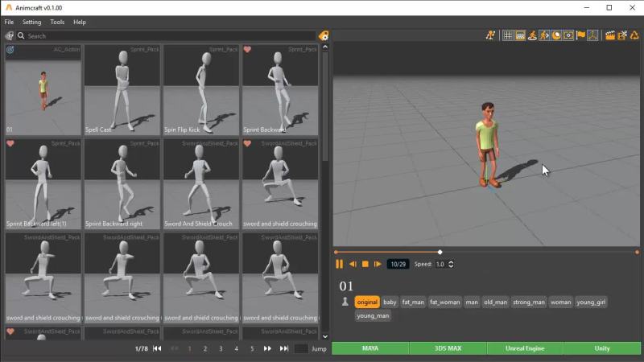This screenshot has width=644, height=362.
Task: Export to MAYA
Action: click(x=370, y=348)
